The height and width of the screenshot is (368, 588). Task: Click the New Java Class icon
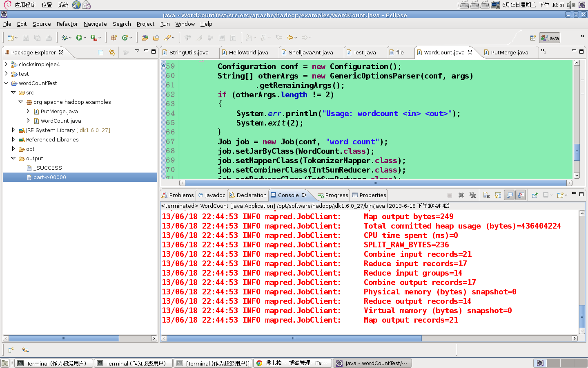click(x=125, y=38)
